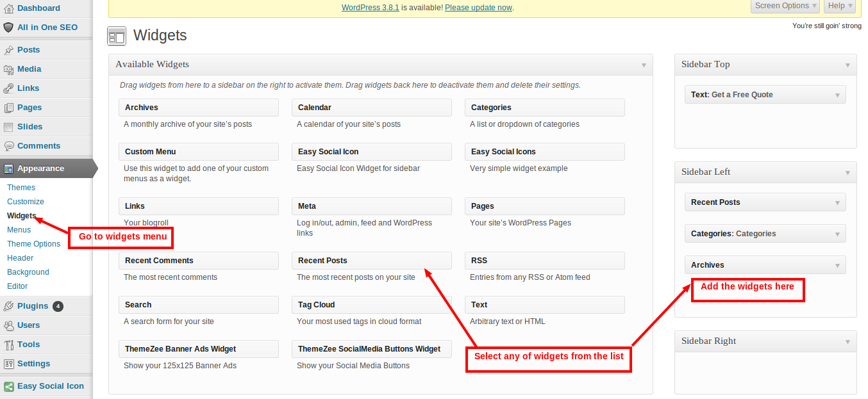Select the Easy Social Icon widget
This screenshot has width=868, height=399.
pos(372,152)
